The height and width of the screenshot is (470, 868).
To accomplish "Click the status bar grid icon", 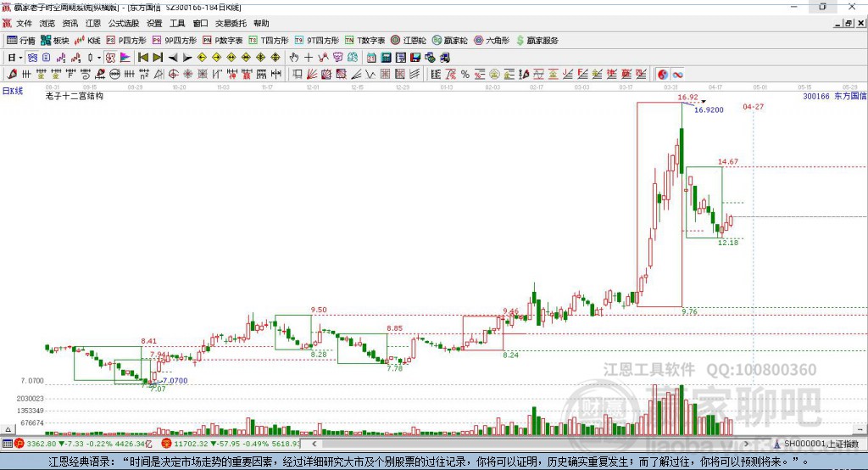I will (x=7, y=444).
